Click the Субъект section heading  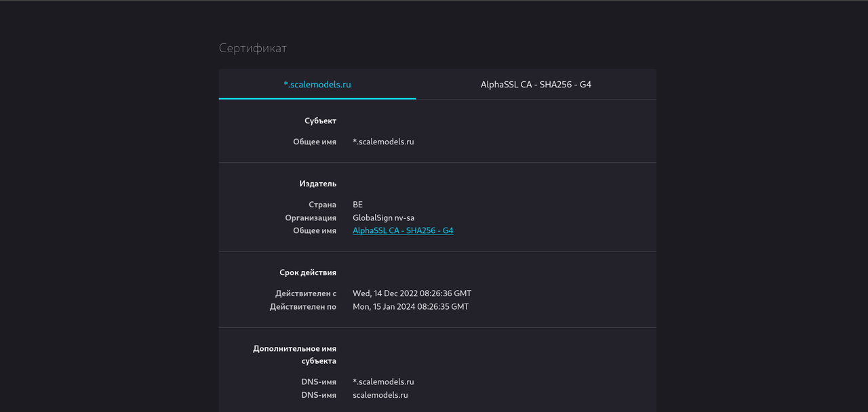[320, 121]
